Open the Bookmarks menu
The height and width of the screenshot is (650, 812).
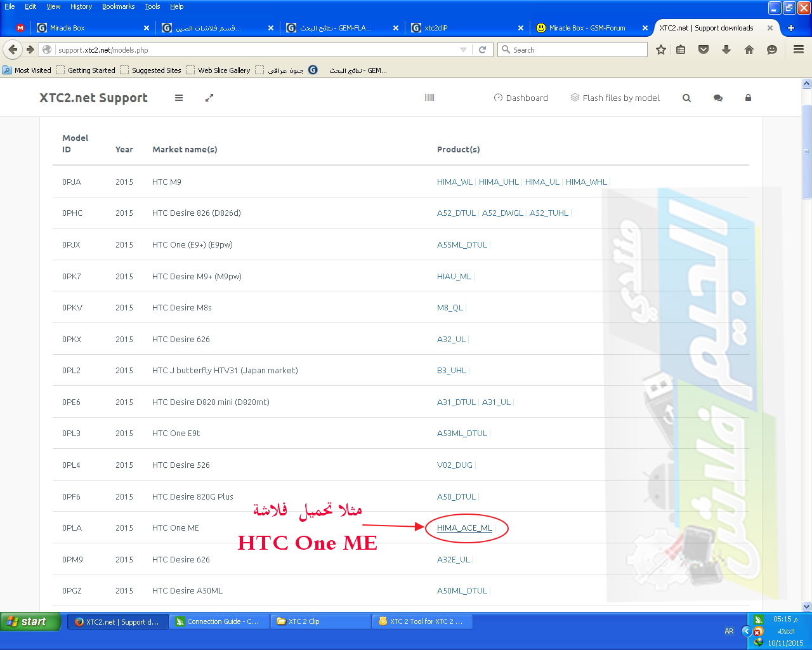point(119,6)
